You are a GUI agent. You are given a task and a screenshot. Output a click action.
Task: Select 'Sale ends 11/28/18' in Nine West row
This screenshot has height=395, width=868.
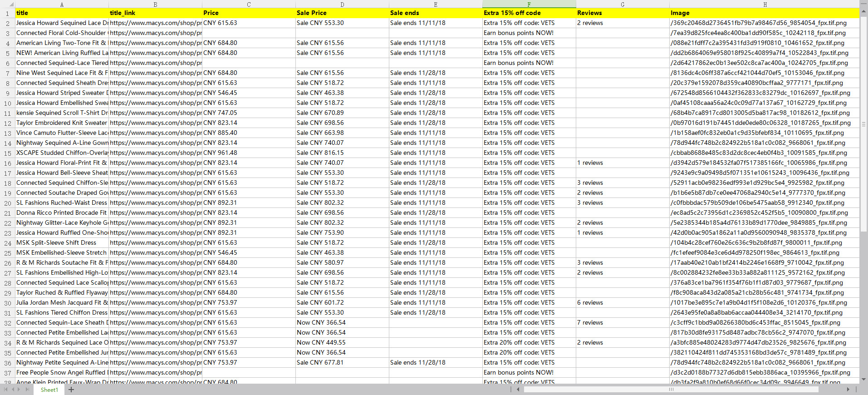pyautogui.click(x=436, y=73)
